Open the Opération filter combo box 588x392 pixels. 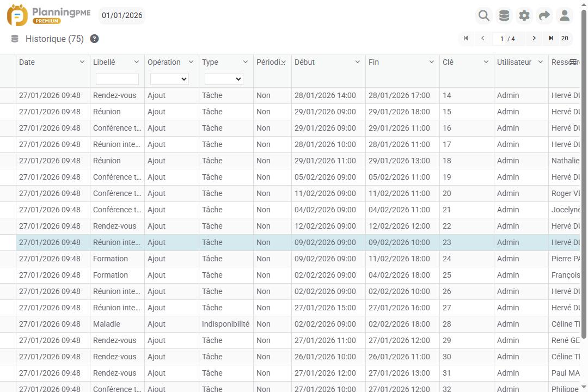point(169,79)
